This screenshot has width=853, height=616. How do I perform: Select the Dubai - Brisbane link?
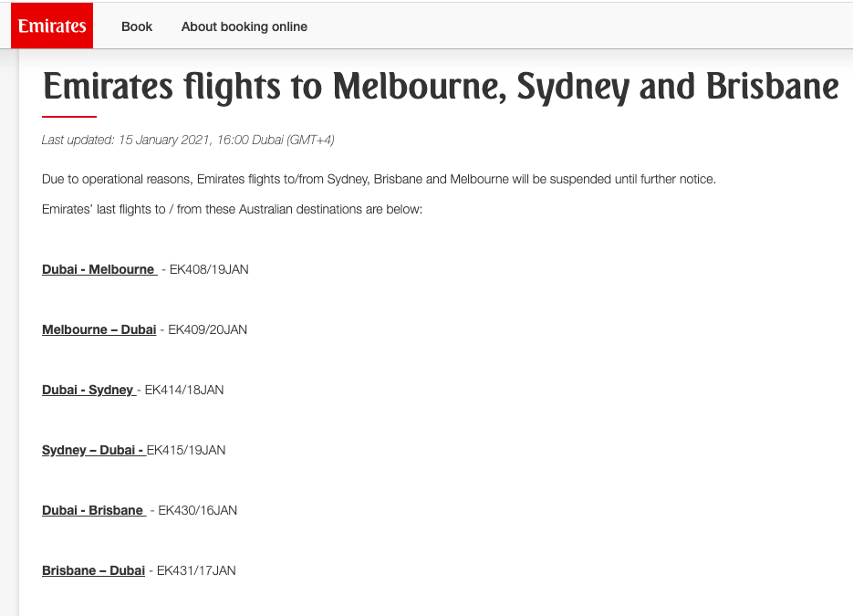(94, 510)
